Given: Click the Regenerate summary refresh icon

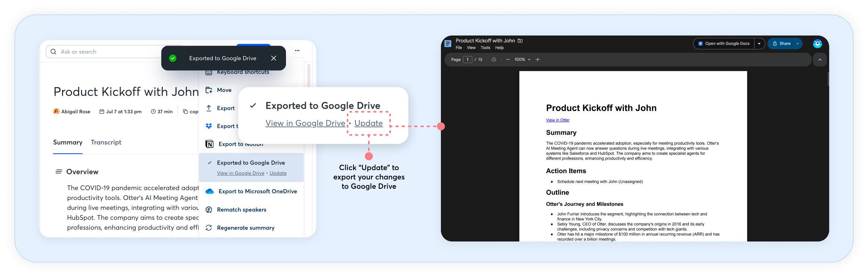Looking at the screenshot, I should 209,228.
